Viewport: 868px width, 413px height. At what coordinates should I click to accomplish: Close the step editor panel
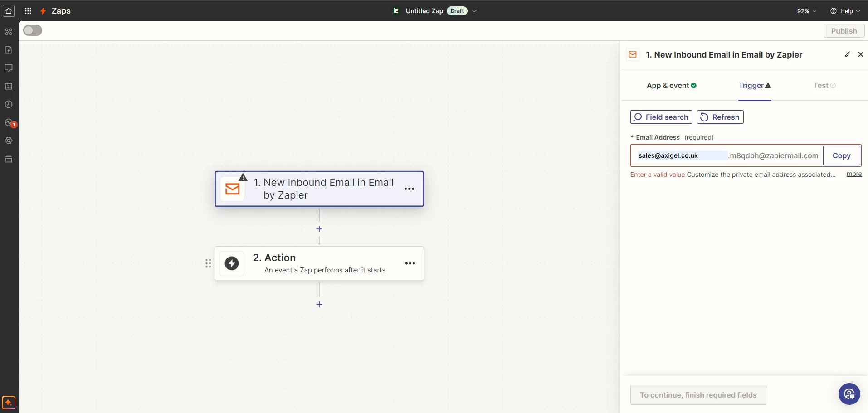(861, 54)
